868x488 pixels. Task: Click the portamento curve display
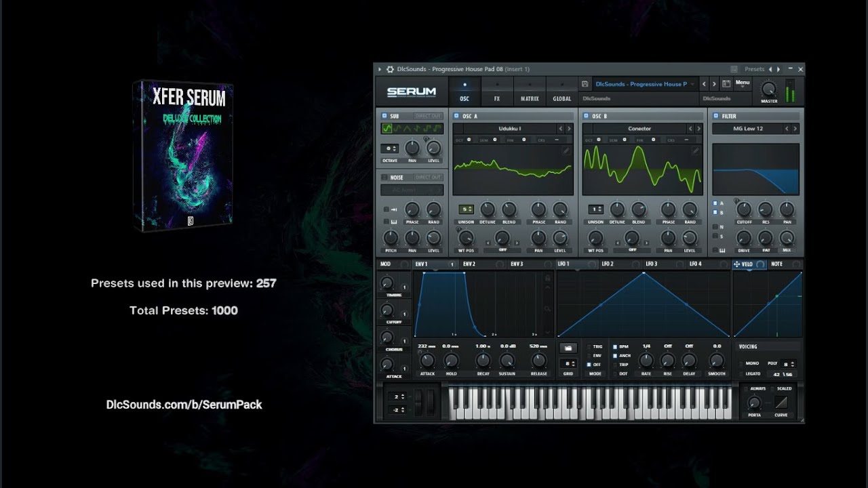(x=781, y=403)
